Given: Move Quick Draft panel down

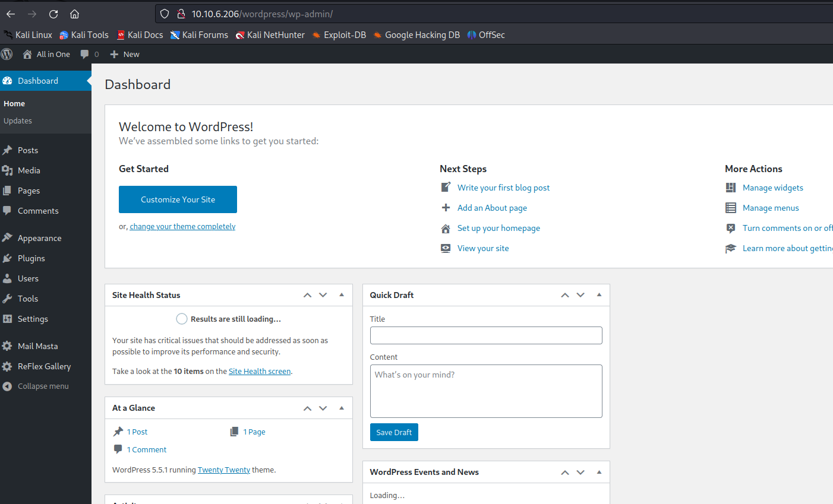Looking at the screenshot, I should click(580, 295).
